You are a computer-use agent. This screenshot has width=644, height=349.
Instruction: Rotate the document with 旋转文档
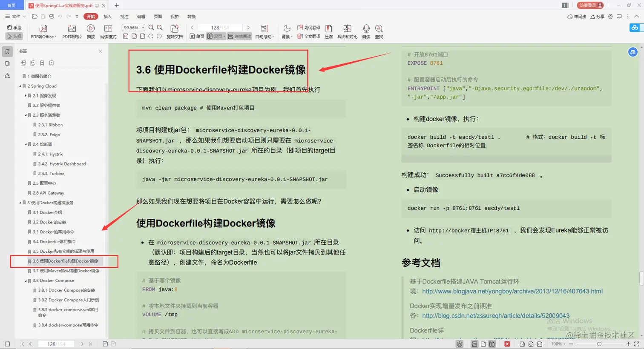(x=174, y=30)
